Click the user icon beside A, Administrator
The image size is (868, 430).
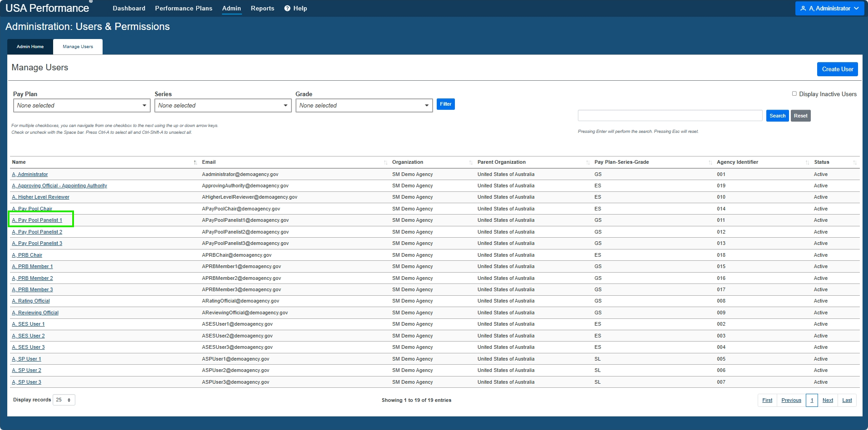coord(803,8)
